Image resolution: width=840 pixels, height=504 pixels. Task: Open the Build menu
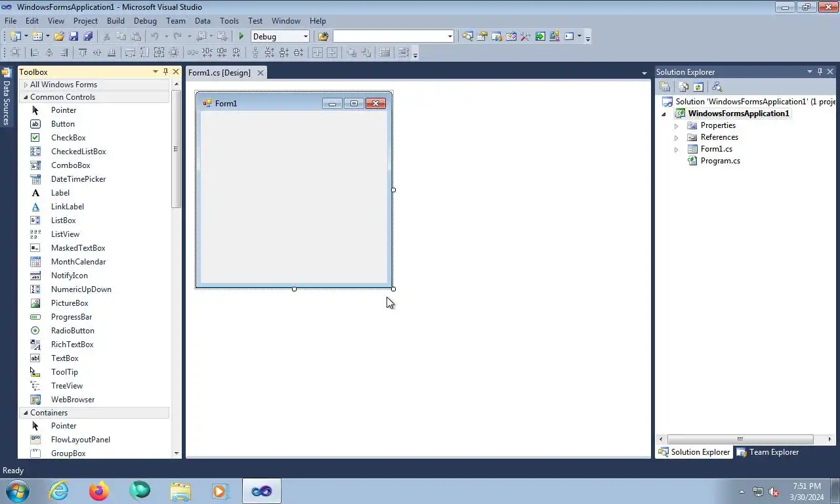115,20
